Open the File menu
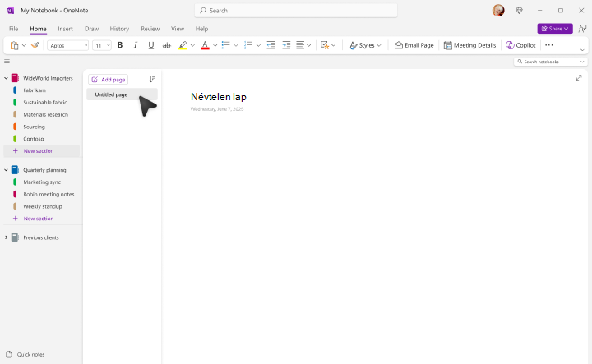 pos(14,29)
